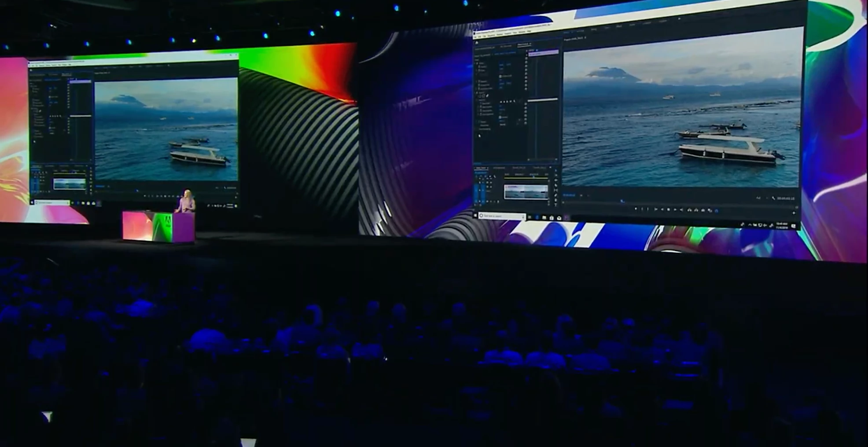Click the Home icon on right screen
868x447 pixels.
(x=477, y=43)
